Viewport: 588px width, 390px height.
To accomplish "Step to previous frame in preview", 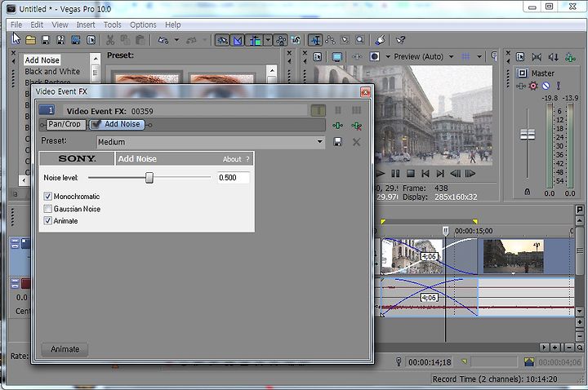I will [455, 174].
